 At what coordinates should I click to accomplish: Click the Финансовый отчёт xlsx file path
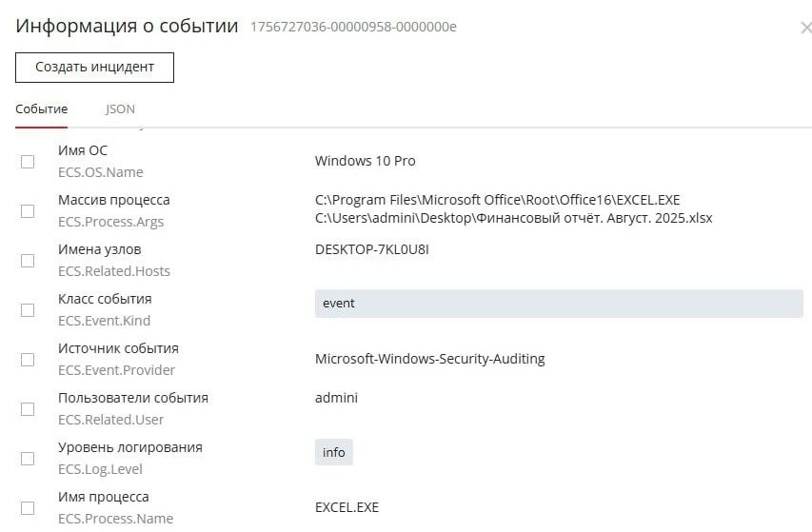click(513, 218)
